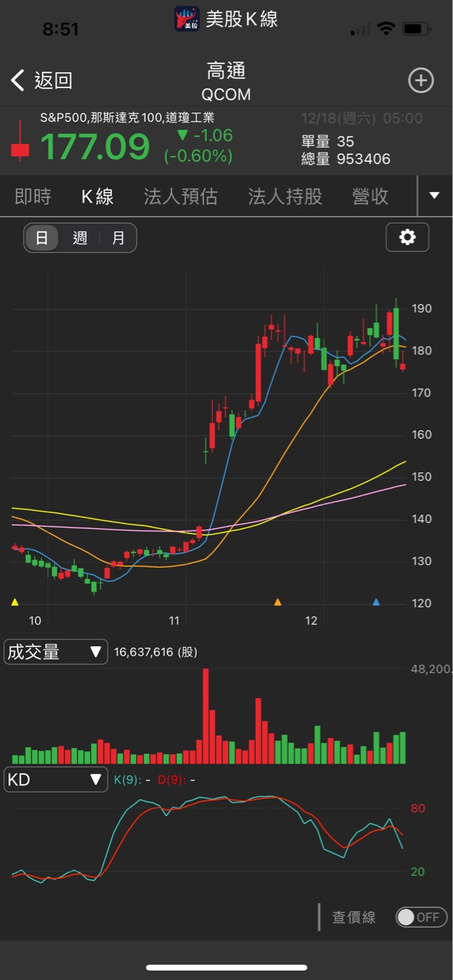The image size is (453, 980).
Task: Select the 日 daily period
Action: pyautogui.click(x=42, y=238)
